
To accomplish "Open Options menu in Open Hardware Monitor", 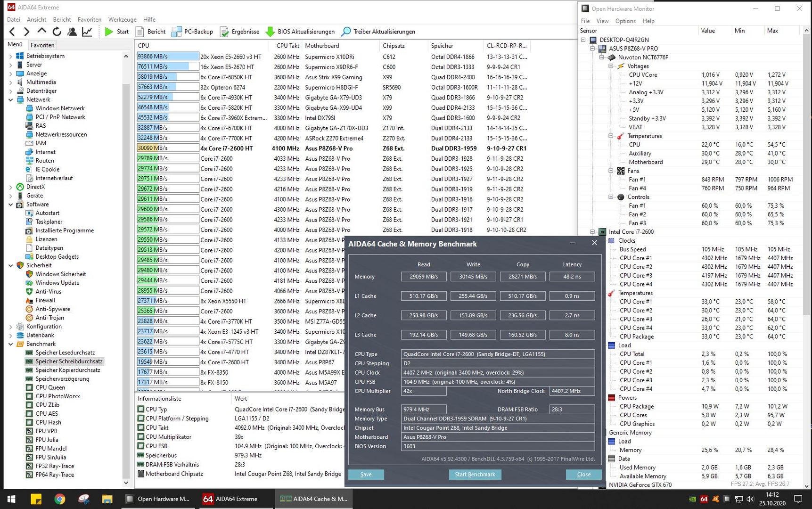I will tap(625, 21).
